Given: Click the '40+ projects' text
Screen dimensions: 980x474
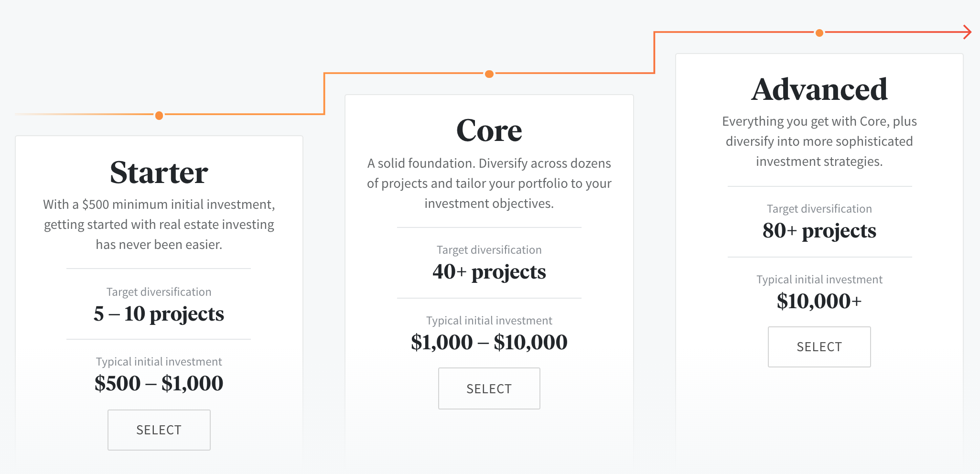Looking at the screenshot, I should click(x=489, y=272).
